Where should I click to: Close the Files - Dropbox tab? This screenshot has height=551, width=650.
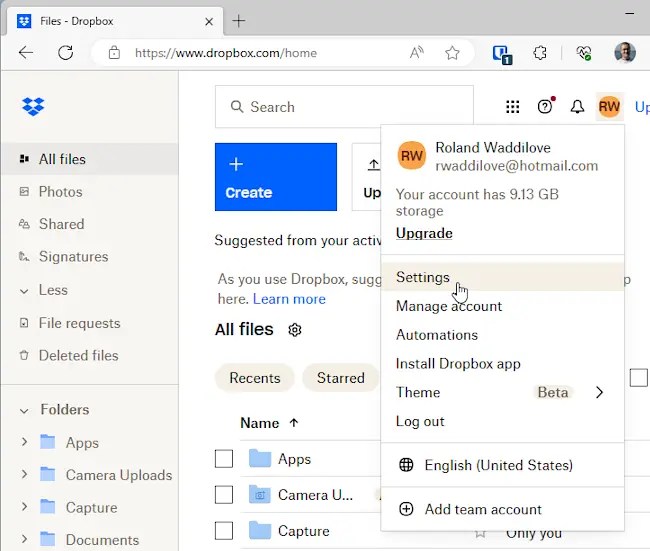click(x=209, y=21)
